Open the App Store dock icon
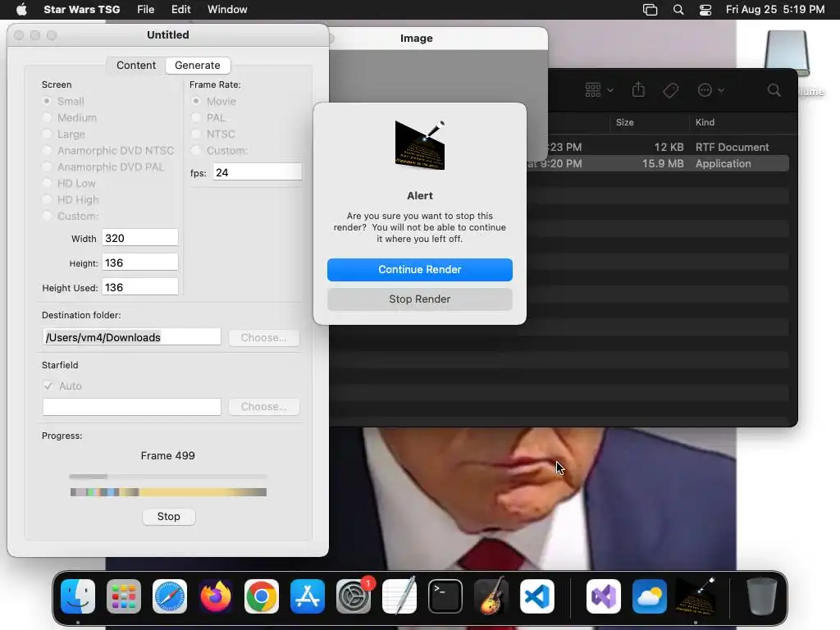This screenshot has width=840, height=630. [x=308, y=596]
